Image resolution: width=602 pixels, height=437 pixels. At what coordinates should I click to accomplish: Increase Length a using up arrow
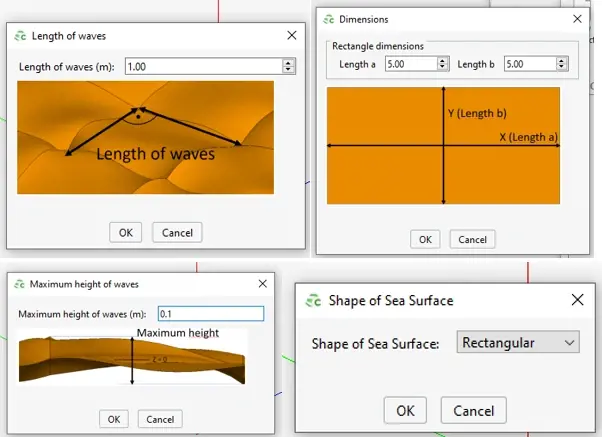442,60
